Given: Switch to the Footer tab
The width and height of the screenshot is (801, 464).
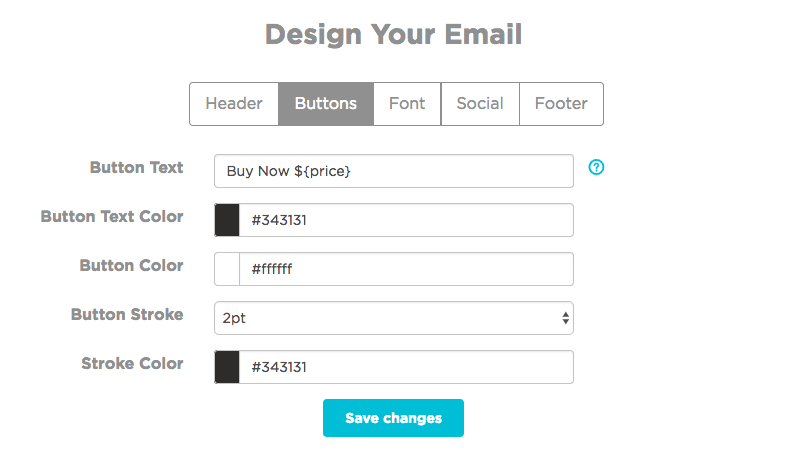Looking at the screenshot, I should [x=561, y=104].
